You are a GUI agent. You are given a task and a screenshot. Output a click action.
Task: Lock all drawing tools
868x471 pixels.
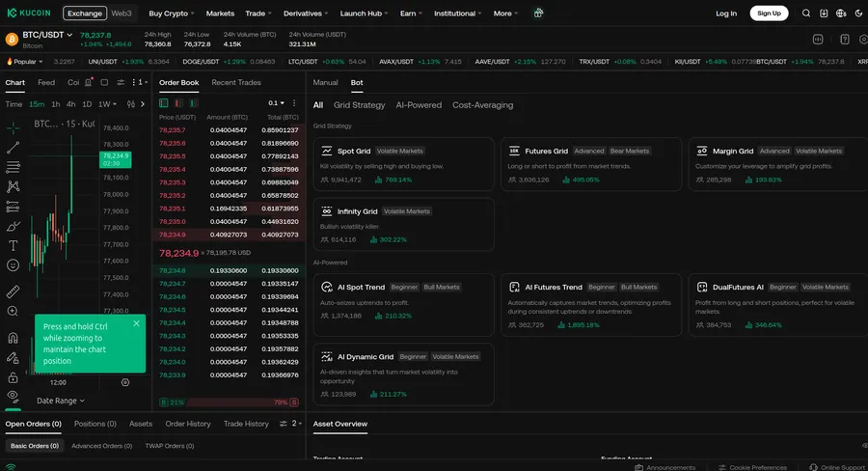tap(13, 378)
